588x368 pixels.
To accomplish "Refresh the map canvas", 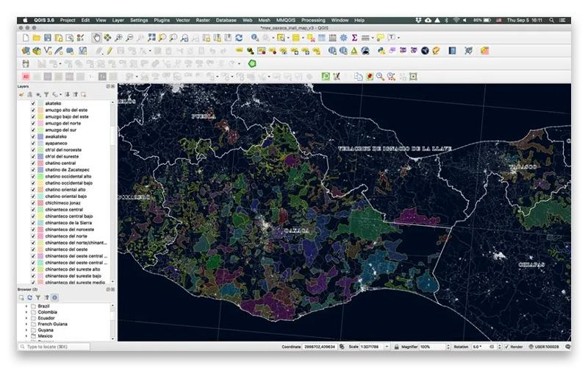I will pyautogui.click(x=239, y=38).
